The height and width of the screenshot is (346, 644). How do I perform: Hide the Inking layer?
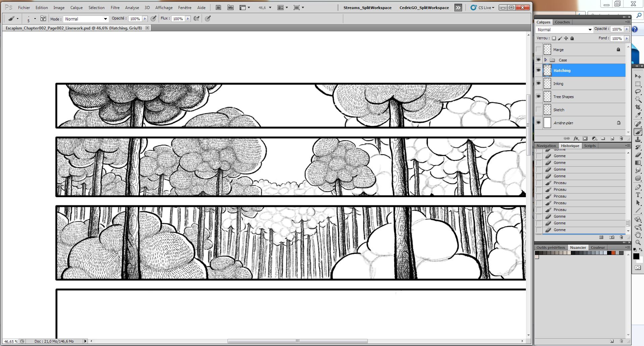pyautogui.click(x=539, y=83)
